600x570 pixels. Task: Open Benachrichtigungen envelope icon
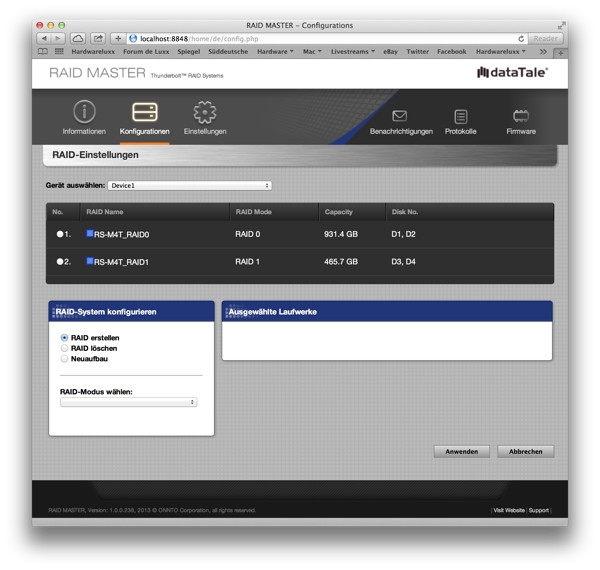pos(399,116)
